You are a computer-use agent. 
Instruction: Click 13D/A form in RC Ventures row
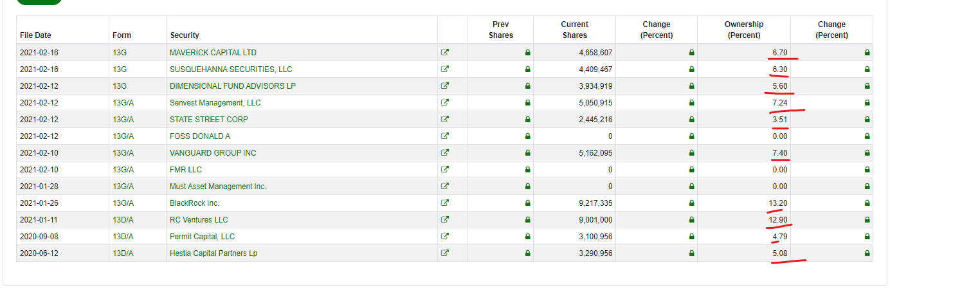pyautogui.click(x=123, y=220)
